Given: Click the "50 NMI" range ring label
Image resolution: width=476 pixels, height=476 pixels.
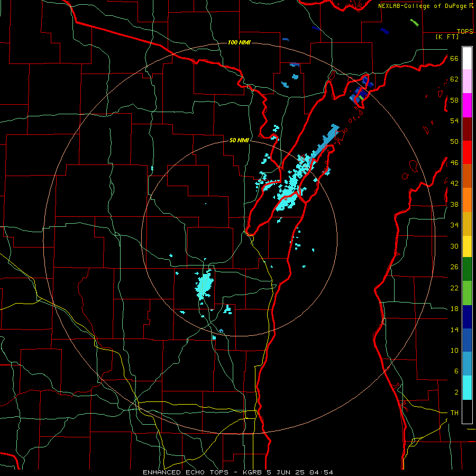Looking at the screenshot, I should tap(239, 140).
